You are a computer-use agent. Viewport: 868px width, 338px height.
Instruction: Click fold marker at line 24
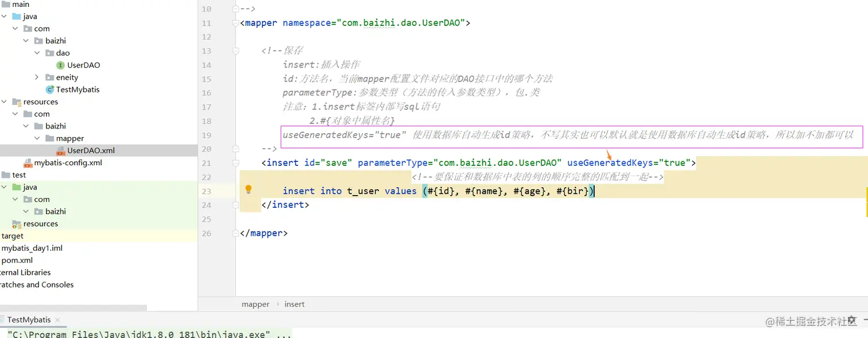click(235, 205)
